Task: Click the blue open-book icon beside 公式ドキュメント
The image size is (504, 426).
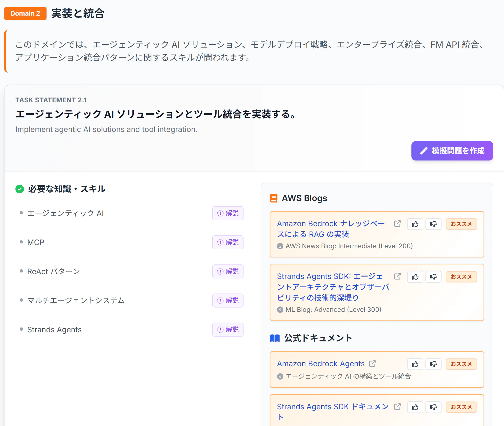Action: (x=275, y=338)
